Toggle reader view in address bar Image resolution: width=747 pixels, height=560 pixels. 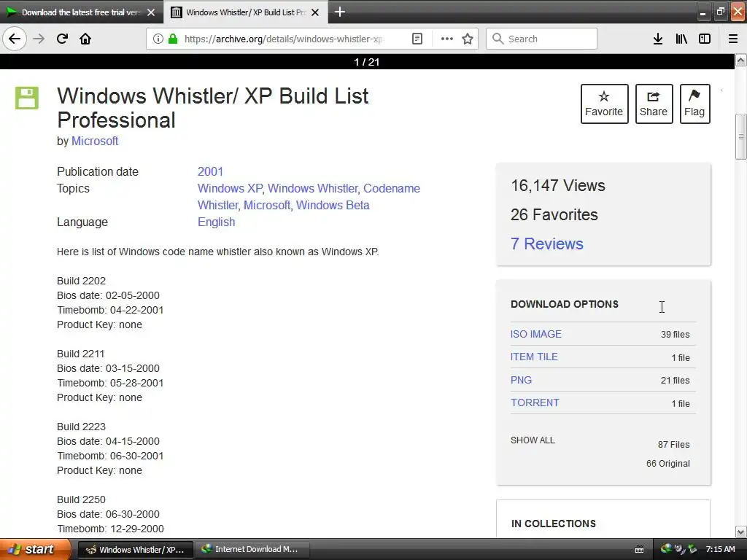(x=417, y=39)
